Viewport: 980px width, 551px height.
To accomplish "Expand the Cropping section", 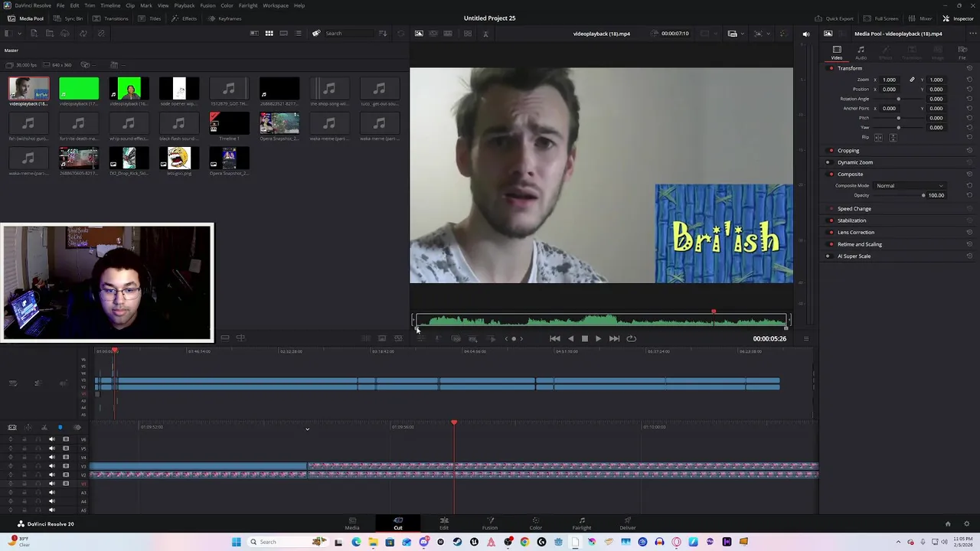I will point(848,151).
